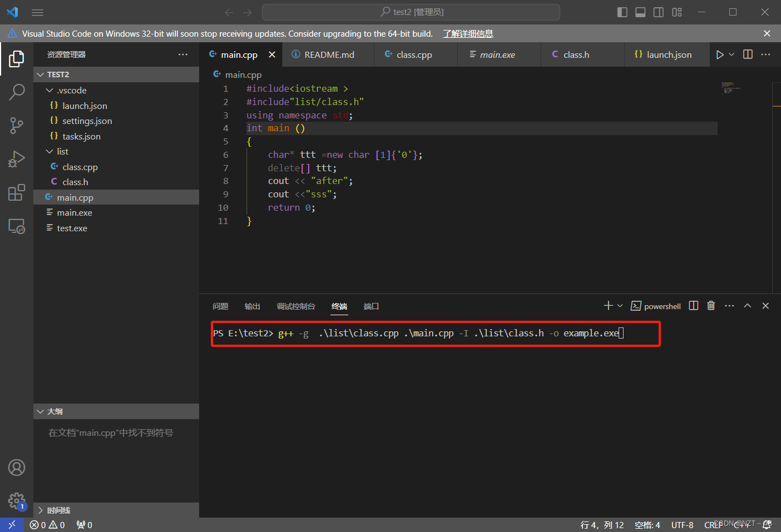Toggle the primary side bar layout icon
The width and height of the screenshot is (781, 532).
[x=622, y=12]
